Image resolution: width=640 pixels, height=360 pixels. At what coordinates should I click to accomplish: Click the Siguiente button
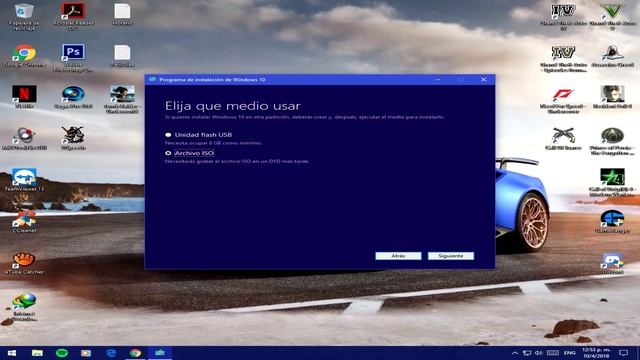[x=451, y=256]
